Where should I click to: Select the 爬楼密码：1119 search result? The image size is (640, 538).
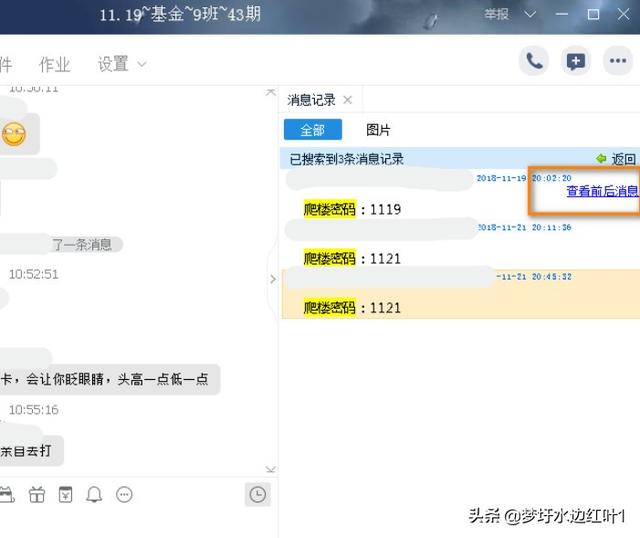352,209
